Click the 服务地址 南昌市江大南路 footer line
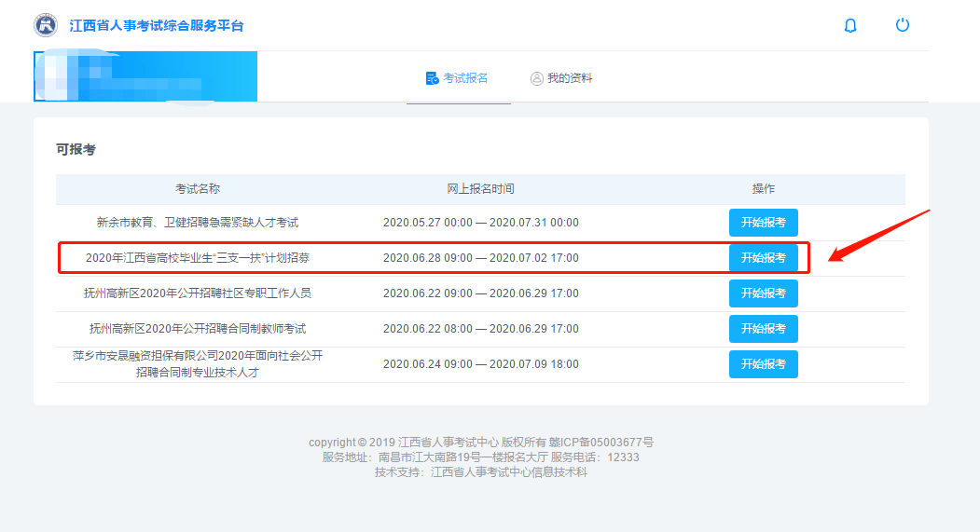Image resolution: width=980 pixels, height=532 pixels. [x=480, y=457]
